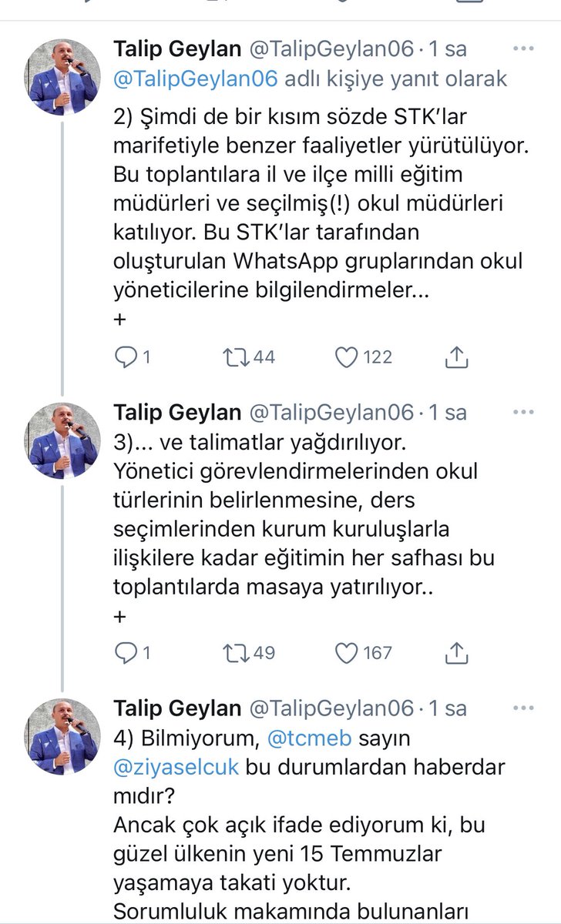Viewport: 561px width, 924px height.
Task: Retweet the tweet with 44 retweets
Action: tap(233, 357)
